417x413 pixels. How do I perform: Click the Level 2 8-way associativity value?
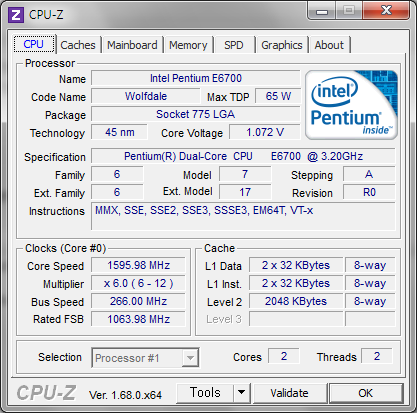coord(370,301)
